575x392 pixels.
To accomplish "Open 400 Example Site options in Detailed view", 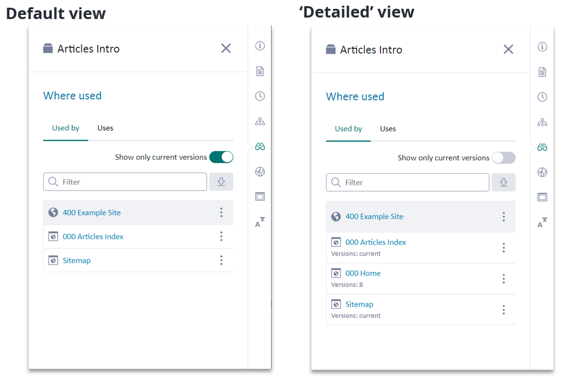I will [503, 217].
